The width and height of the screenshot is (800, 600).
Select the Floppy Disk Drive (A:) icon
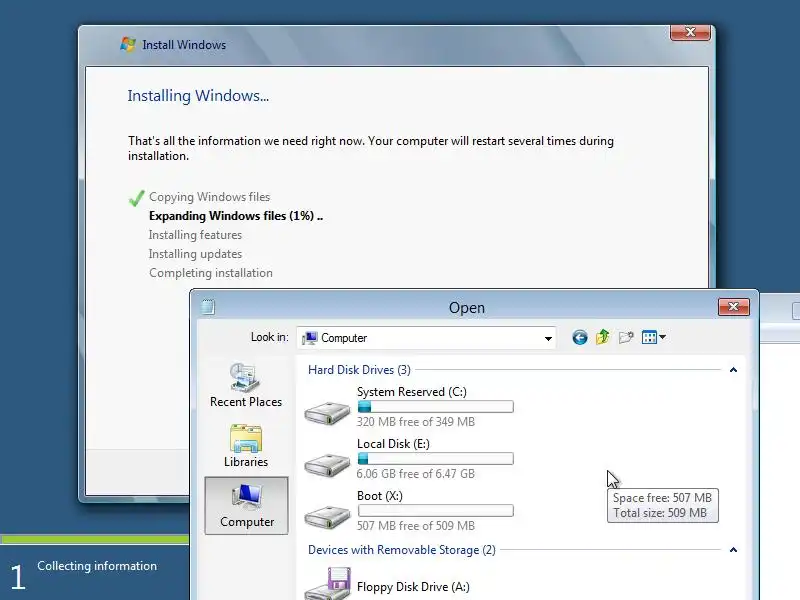(x=328, y=584)
